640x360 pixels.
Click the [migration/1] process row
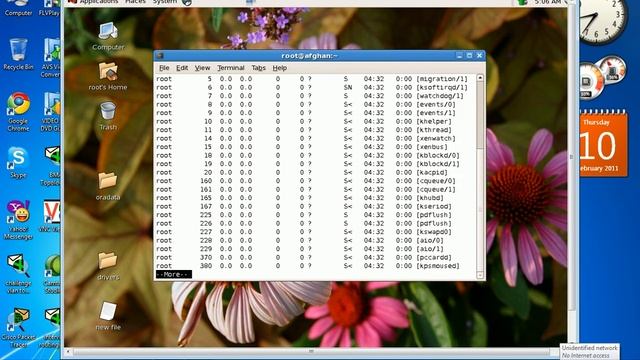pyautogui.click(x=312, y=79)
